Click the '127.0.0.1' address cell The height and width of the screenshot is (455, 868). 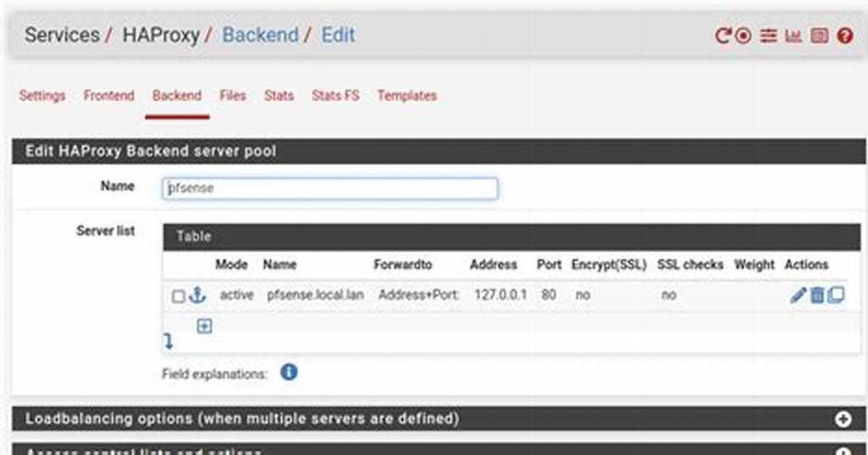point(501,295)
